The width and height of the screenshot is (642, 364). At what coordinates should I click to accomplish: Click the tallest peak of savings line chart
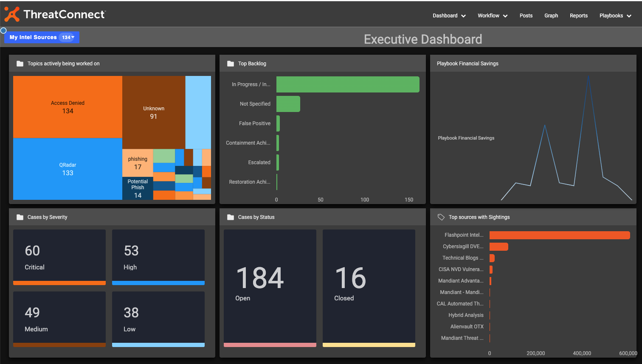tap(588, 76)
